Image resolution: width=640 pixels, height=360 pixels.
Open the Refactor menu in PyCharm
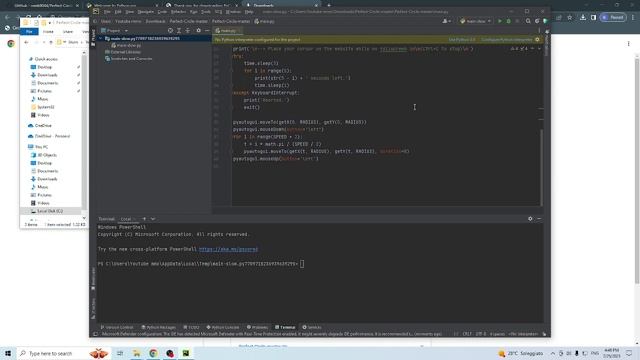point(178,12)
